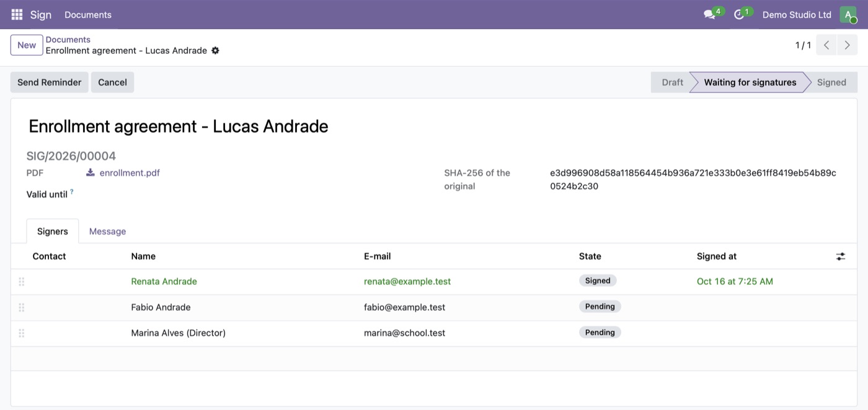
Task: Go to the next record arrow
Action: coord(847,45)
